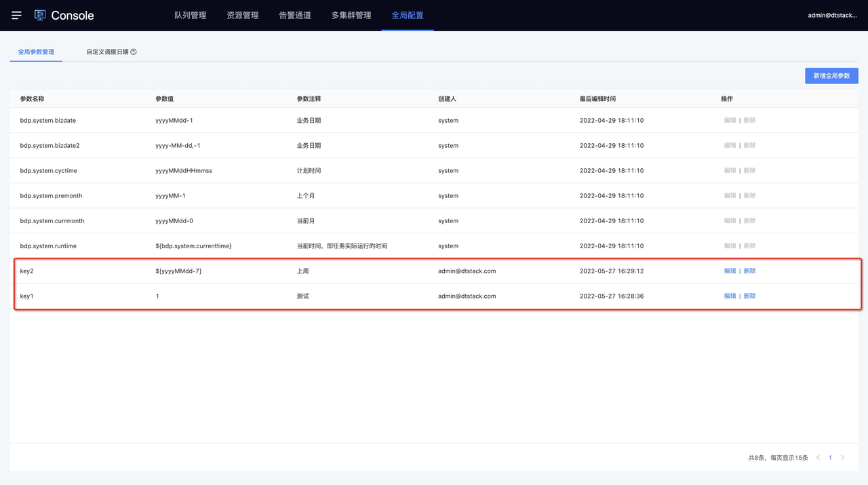Click the 当前月 comment cell
Image resolution: width=868 pixels, height=485 pixels.
pos(306,220)
